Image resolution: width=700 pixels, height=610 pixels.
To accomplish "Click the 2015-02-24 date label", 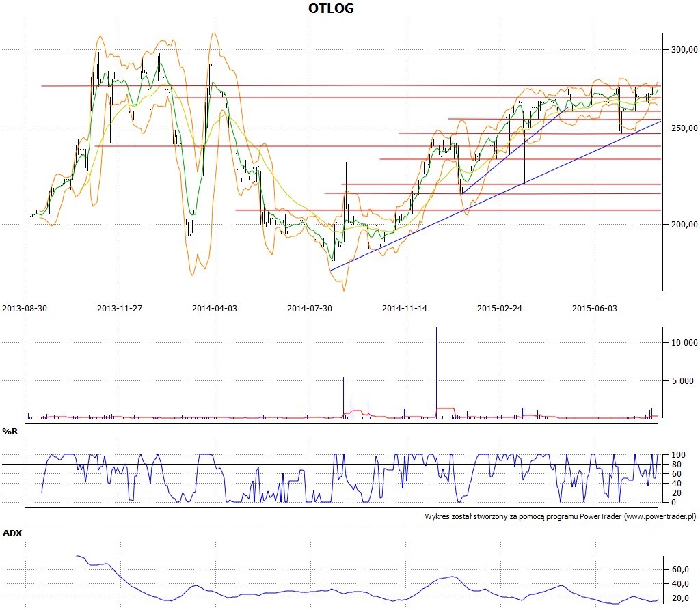I will click(500, 308).
